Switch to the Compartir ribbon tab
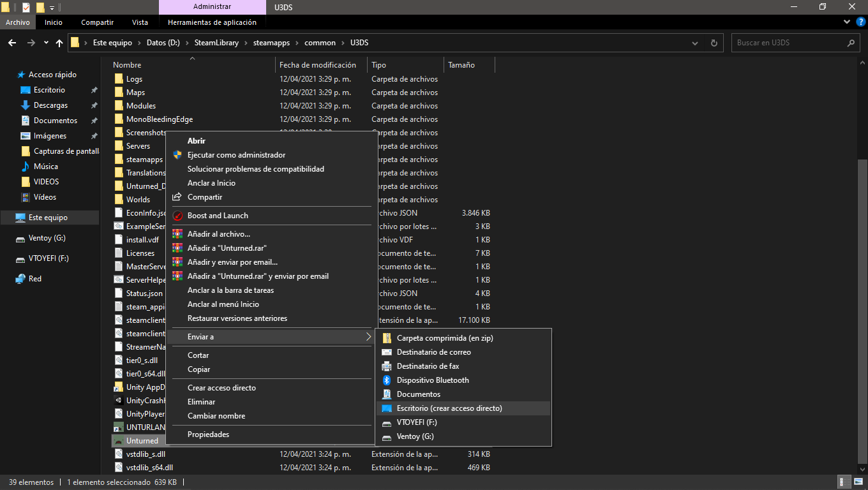The width and height of the screenshot is (868, 490). [x=98, y=22]
